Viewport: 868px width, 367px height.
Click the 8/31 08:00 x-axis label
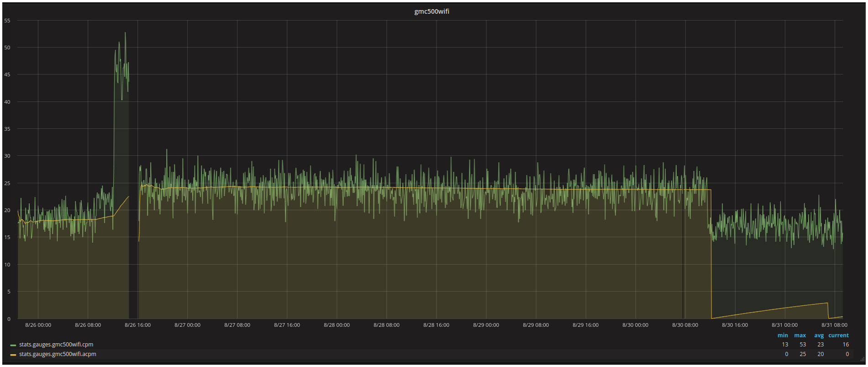pyautogui.click(x=835, y=325)
